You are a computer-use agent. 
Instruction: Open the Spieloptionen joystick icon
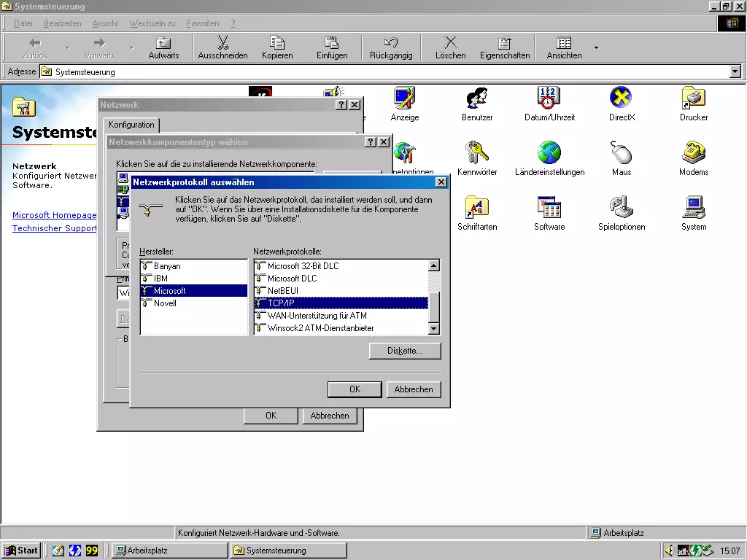click(622, 207)
